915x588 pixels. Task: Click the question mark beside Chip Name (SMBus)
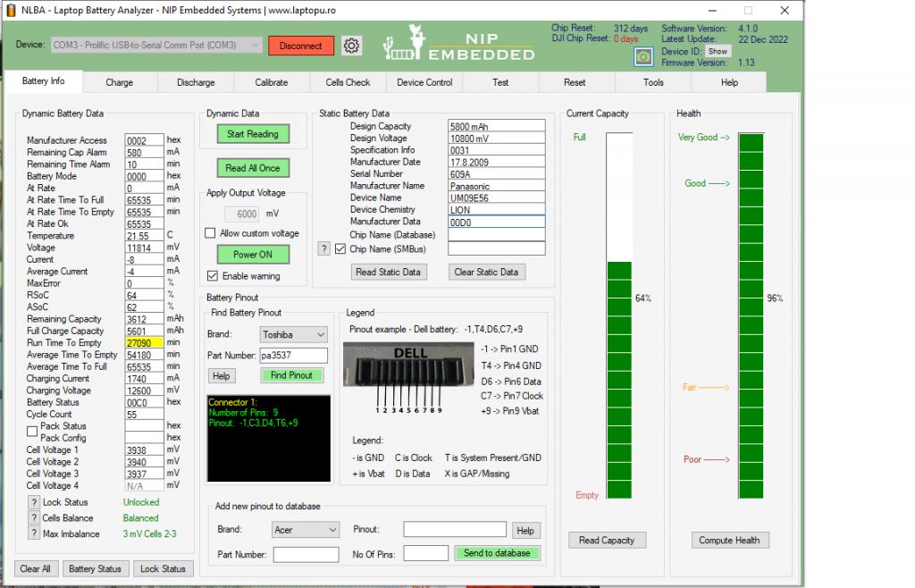pos(323,249)
